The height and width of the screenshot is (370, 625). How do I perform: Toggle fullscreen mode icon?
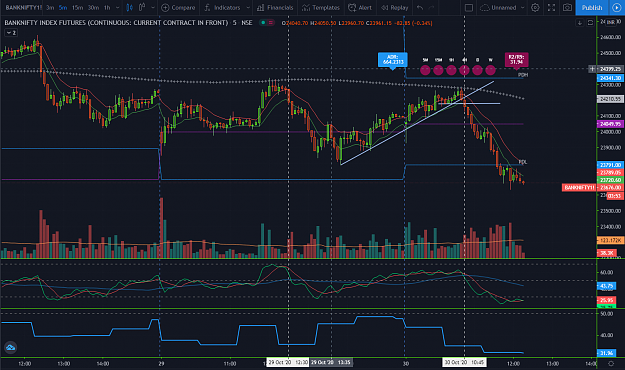[551, 8]
